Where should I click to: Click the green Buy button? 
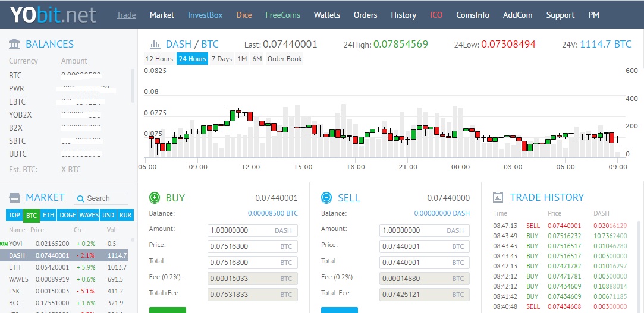tap(168, 310)
